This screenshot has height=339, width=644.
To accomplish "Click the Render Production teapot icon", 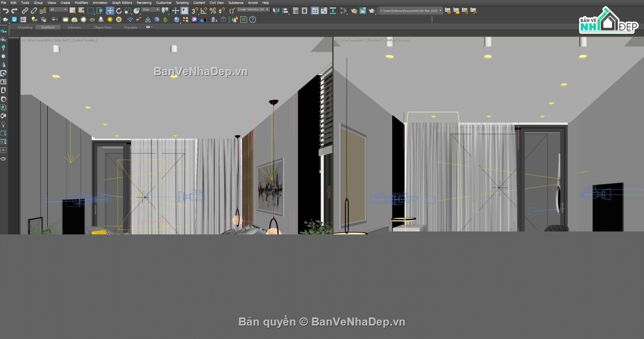I will click(x=371, y=10).
